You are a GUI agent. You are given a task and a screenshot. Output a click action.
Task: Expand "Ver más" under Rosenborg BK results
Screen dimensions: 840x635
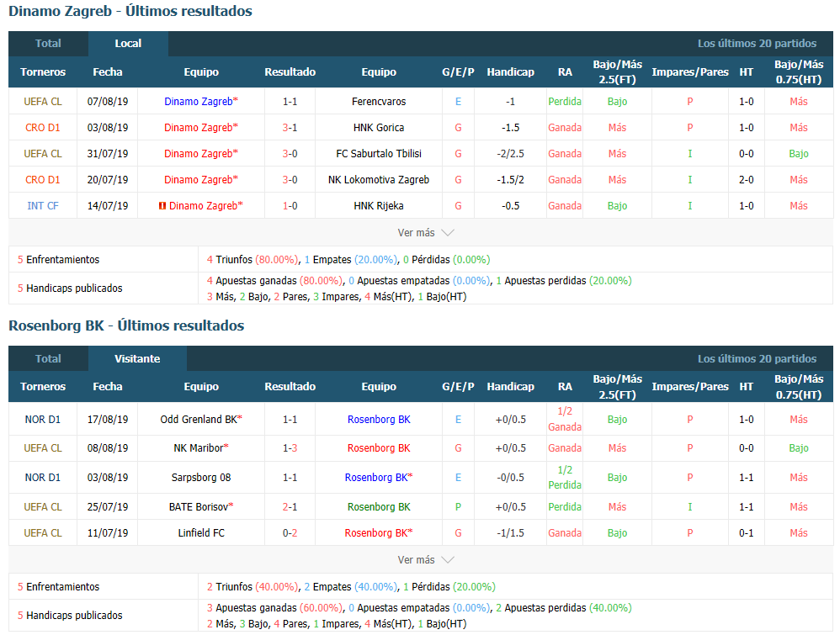pos(425,560)
